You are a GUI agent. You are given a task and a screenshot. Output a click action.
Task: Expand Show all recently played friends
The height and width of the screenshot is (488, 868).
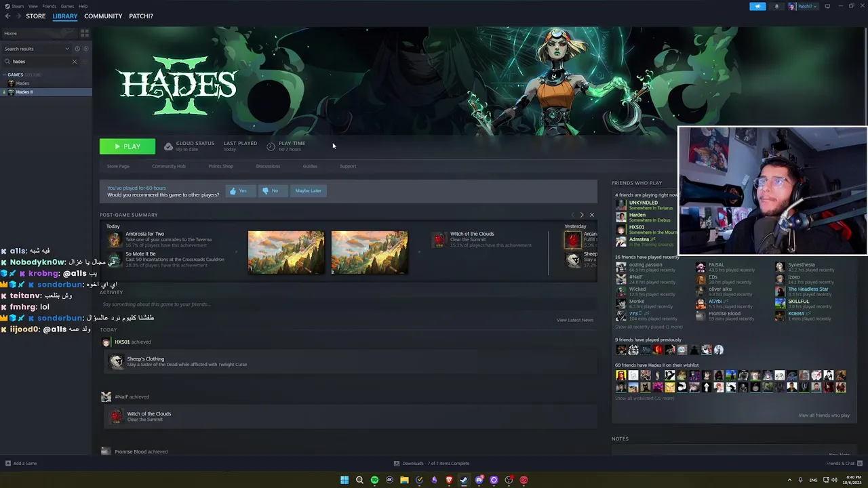[x=648, y=327]
